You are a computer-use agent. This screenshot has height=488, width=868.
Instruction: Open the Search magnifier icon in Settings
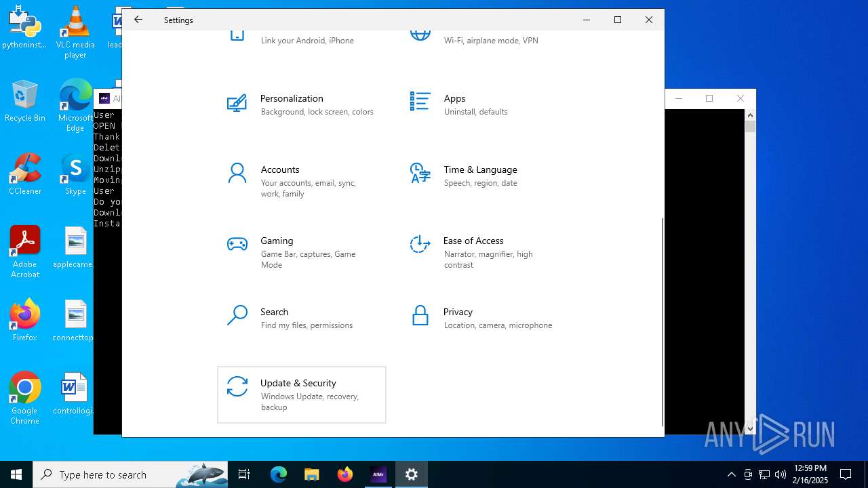[237, 316]
